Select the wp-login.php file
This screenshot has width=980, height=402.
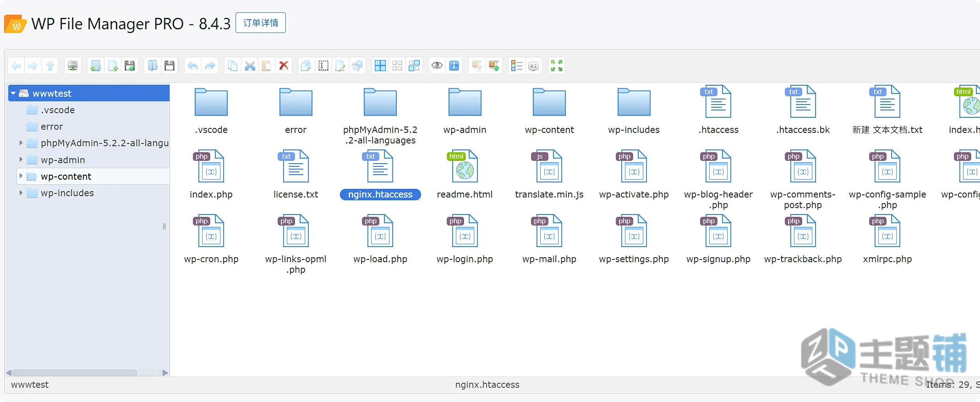coord(465,240)
